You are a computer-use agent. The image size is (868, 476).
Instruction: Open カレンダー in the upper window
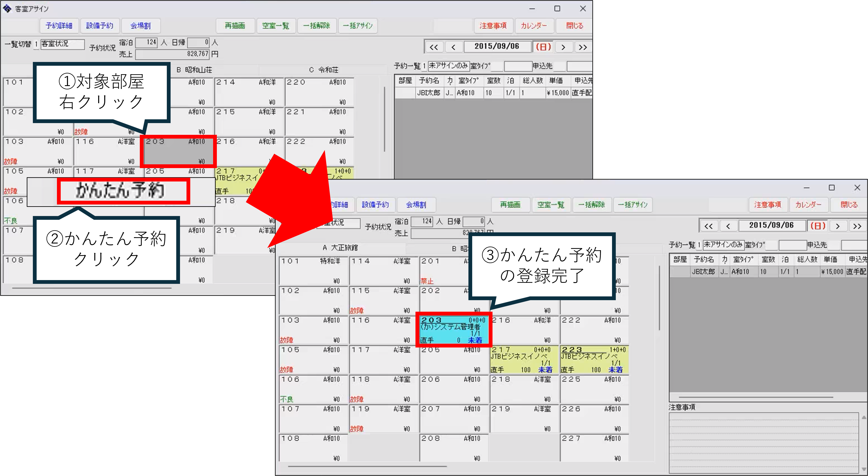coord(534,26)
